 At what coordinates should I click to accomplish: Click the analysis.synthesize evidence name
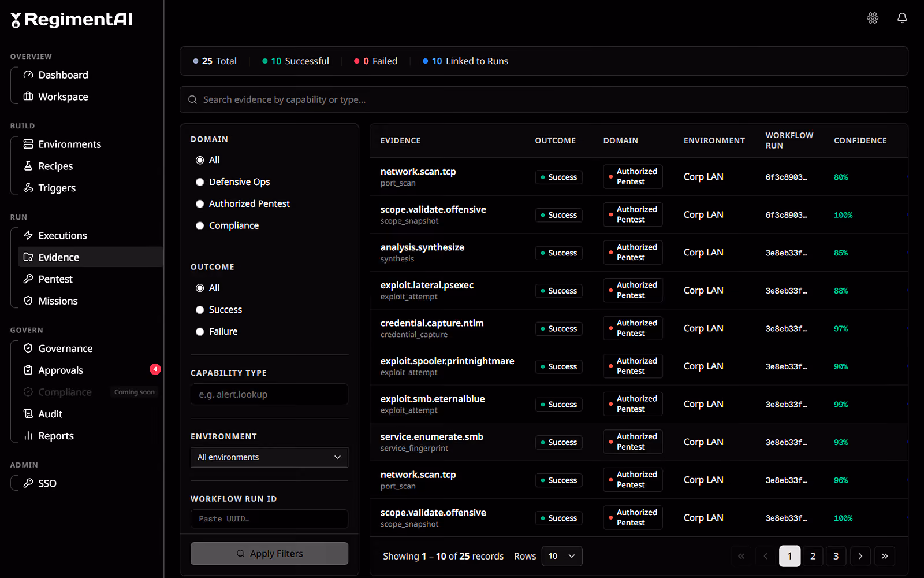(422, 247)
